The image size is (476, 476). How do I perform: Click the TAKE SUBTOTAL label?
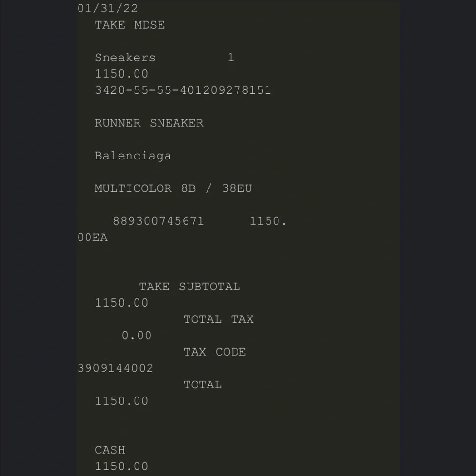click(189, 287)
